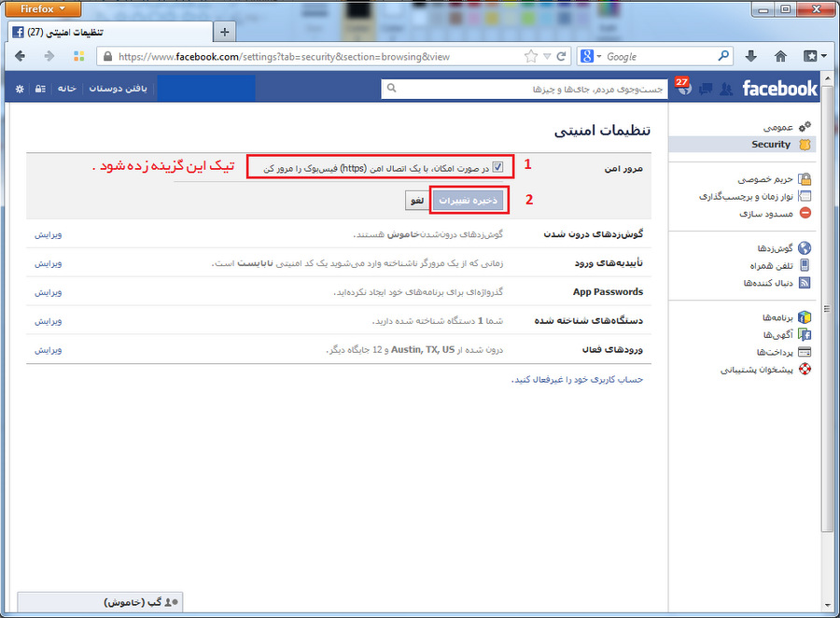Image resolution: width=840 pixels, height=618 pixels.
Task: Open پرداخت‌ها payments settings
Action: (784, 352)
